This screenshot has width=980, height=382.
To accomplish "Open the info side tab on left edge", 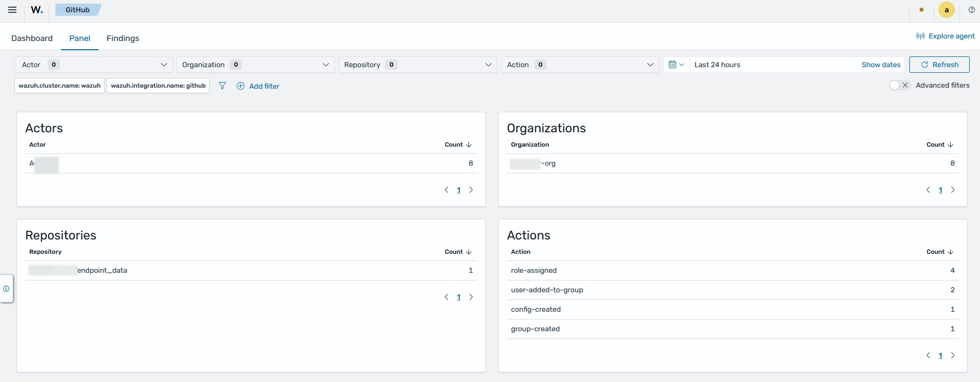I will [6, 289].
